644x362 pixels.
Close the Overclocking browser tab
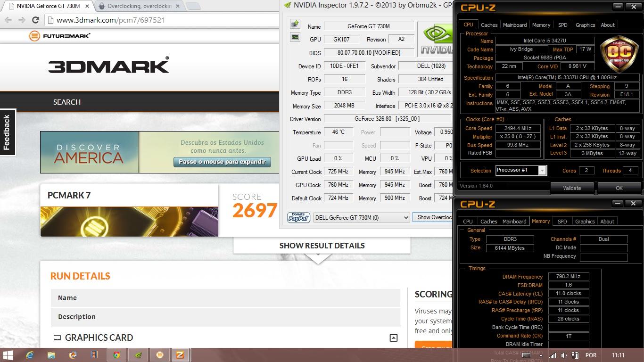(x=178, y=6)
